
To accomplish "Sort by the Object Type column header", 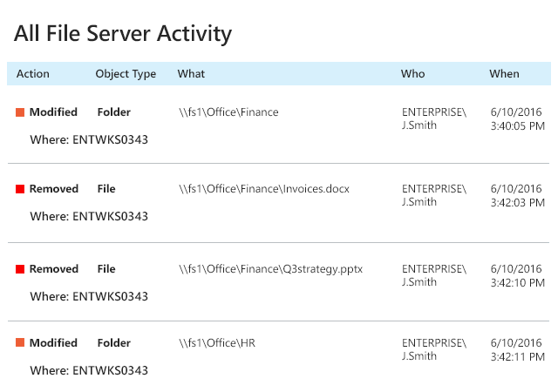I will tap(126, 74).
